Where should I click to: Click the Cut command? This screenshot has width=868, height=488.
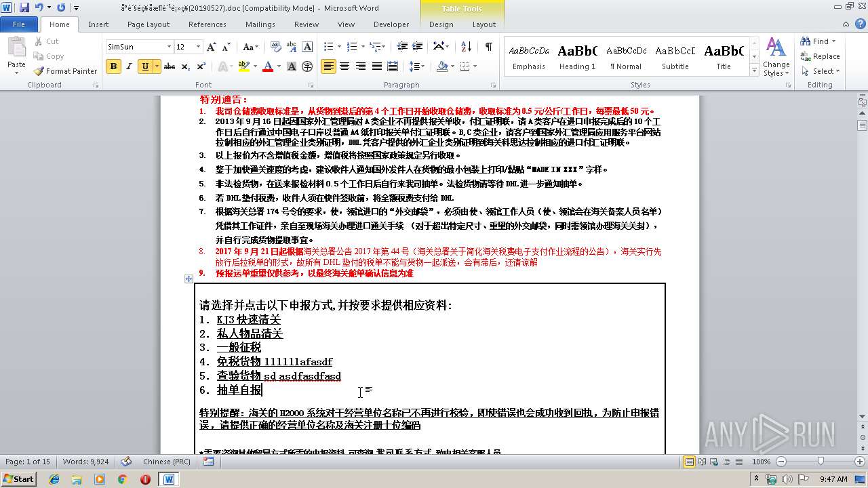point(47,41)
